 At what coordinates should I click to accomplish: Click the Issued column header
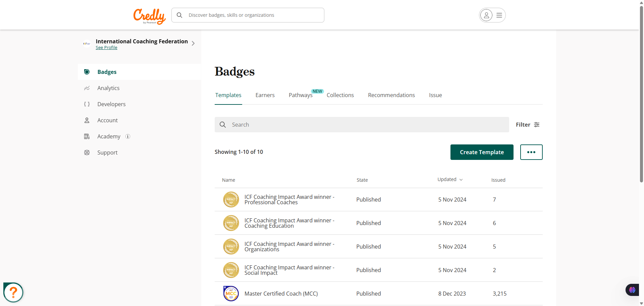498,180
